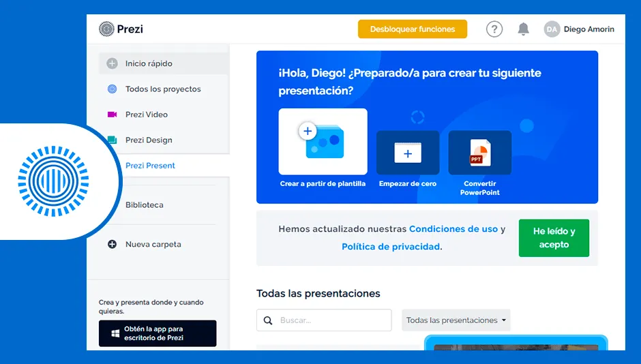Screen dimensions: 641x364
Task: Open the Todas las presentaciones filter dropdown
Action: click(x=456, y=320)
